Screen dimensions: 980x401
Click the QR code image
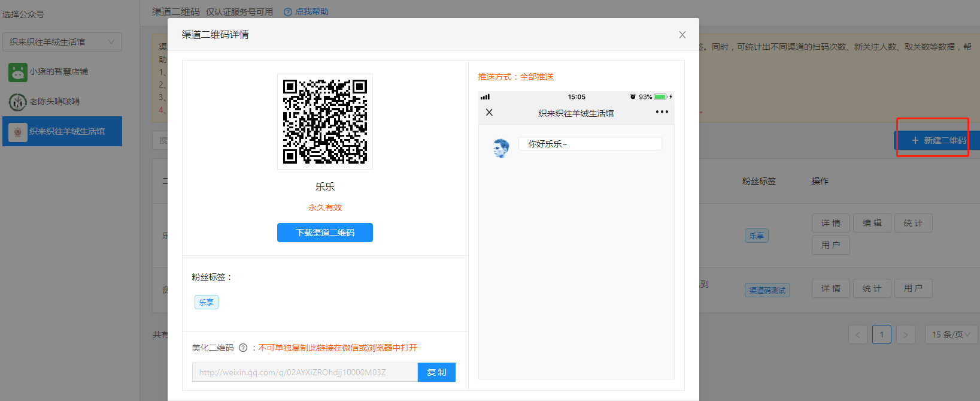pos(325,122)
